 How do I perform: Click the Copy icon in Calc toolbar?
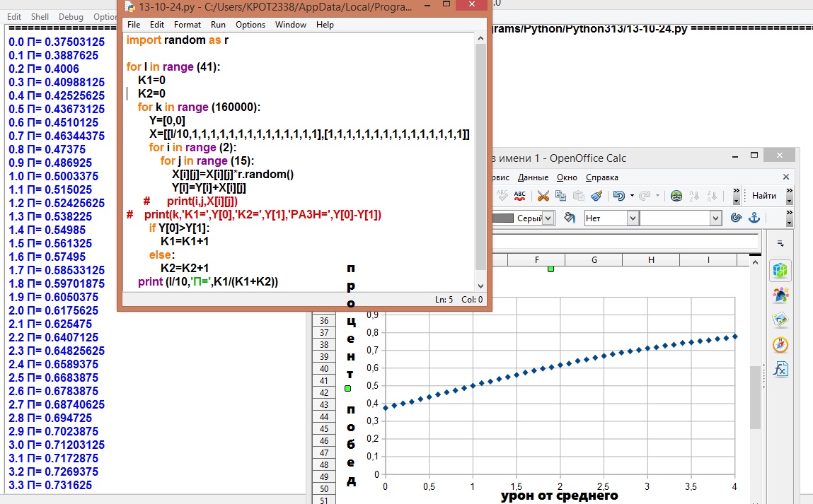click(560, 196)
